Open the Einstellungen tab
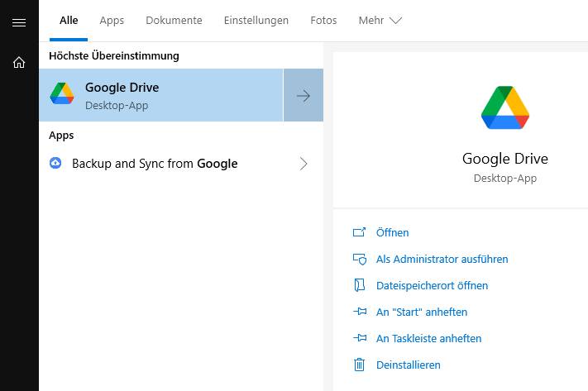 (256, 20)
